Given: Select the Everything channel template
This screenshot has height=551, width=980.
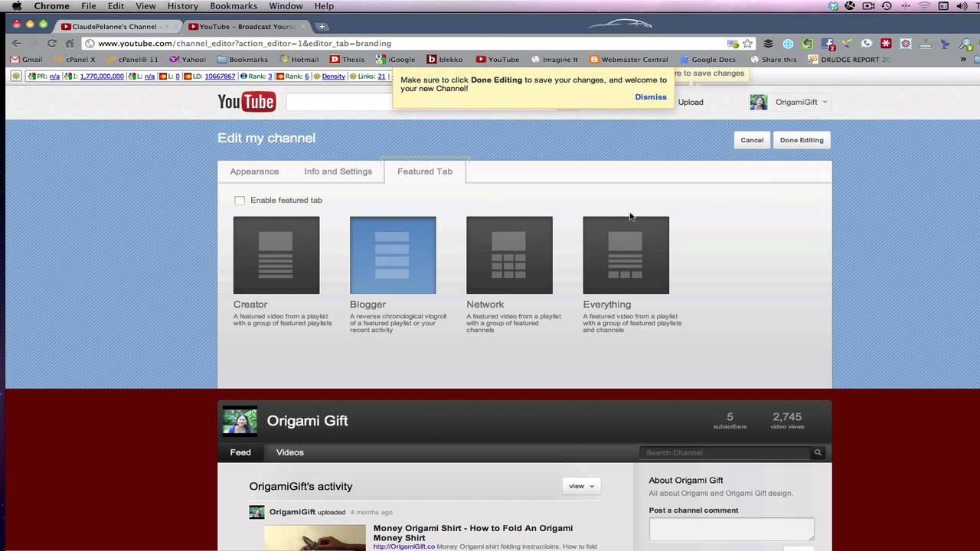Looking at the screenshot, I should (x=626, y=255).
